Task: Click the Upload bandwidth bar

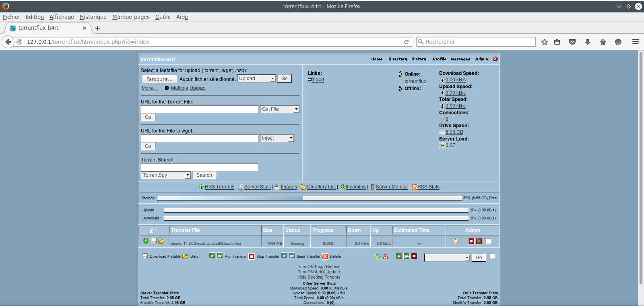Action: pyautogui.click(x=316, y=210)
